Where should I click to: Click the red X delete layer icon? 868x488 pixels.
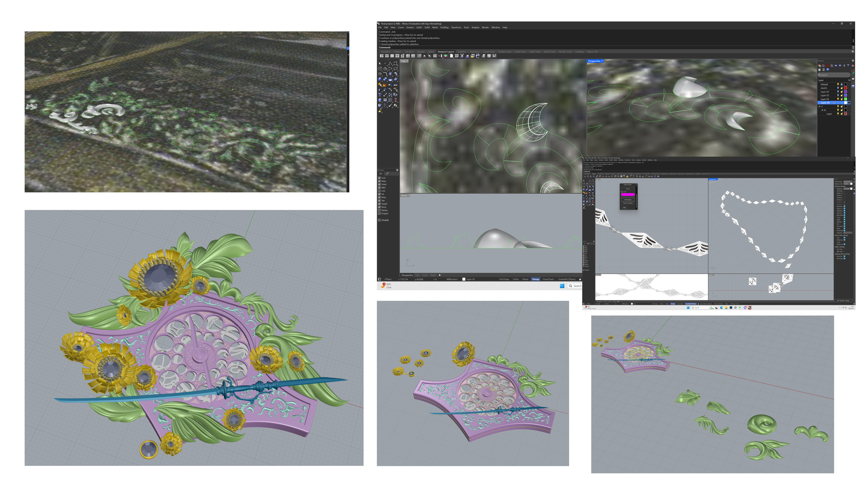[x=828, y=66]
